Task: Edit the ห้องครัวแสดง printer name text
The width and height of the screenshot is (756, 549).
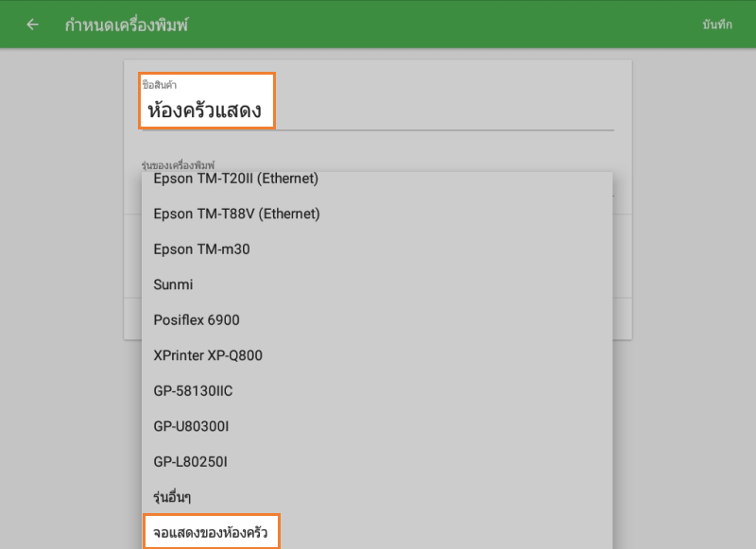Action: 201,111
